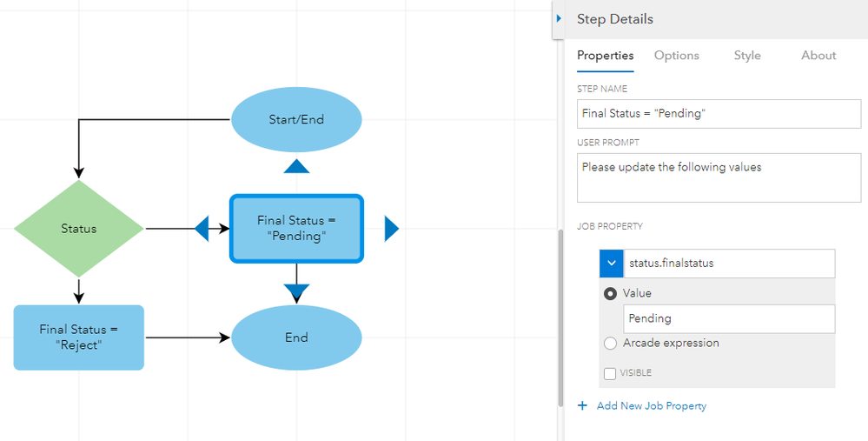
Task: Click the upward connector arrow above selected step
Action: (x=296, y=166)
